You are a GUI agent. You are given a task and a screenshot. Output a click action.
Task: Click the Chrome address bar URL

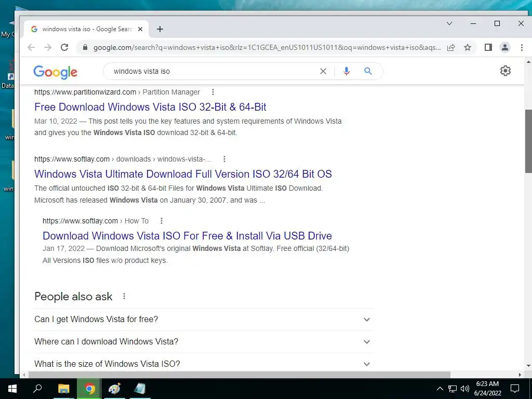click(267, 47)
